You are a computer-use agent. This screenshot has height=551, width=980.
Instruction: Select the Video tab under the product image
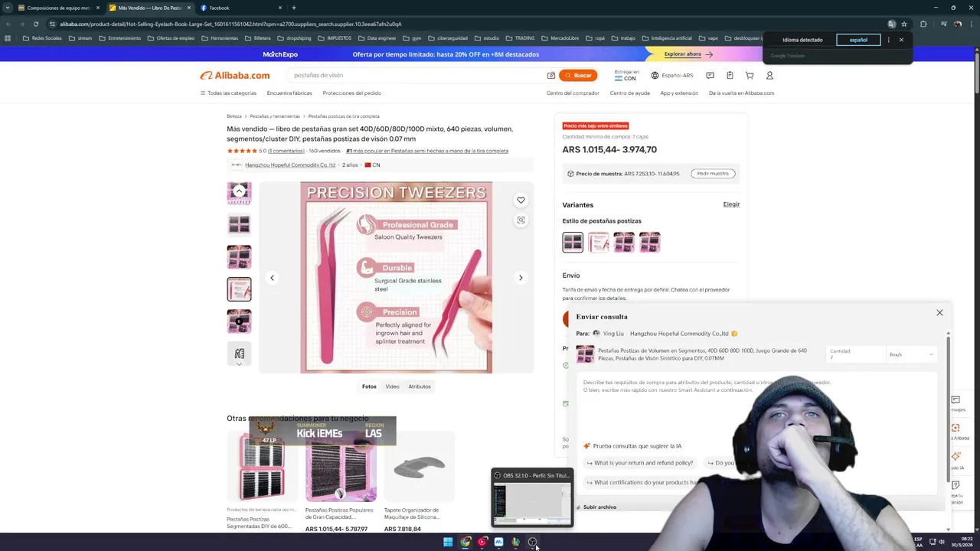click(392, 386)
